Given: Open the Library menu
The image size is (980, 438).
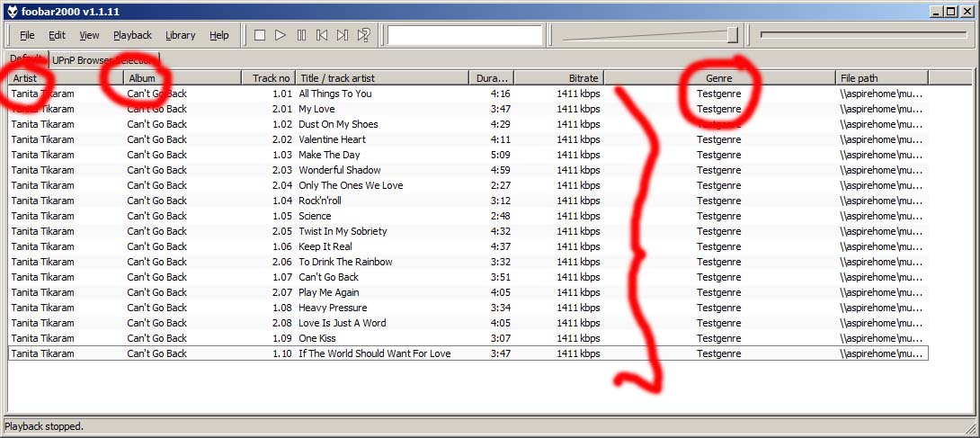Looking at the screenshot, I should 180,35.
